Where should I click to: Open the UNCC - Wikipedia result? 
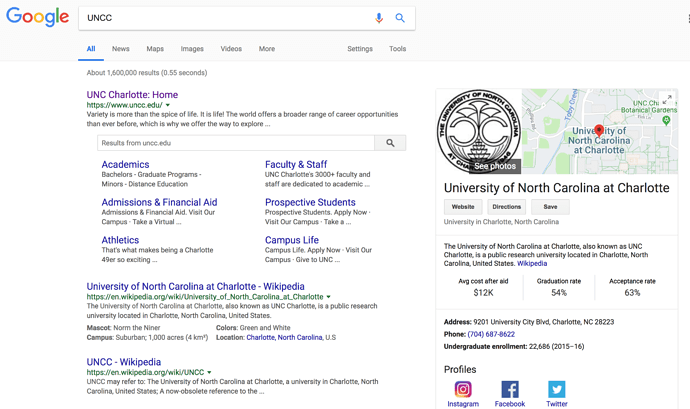[x=124, y=362]
